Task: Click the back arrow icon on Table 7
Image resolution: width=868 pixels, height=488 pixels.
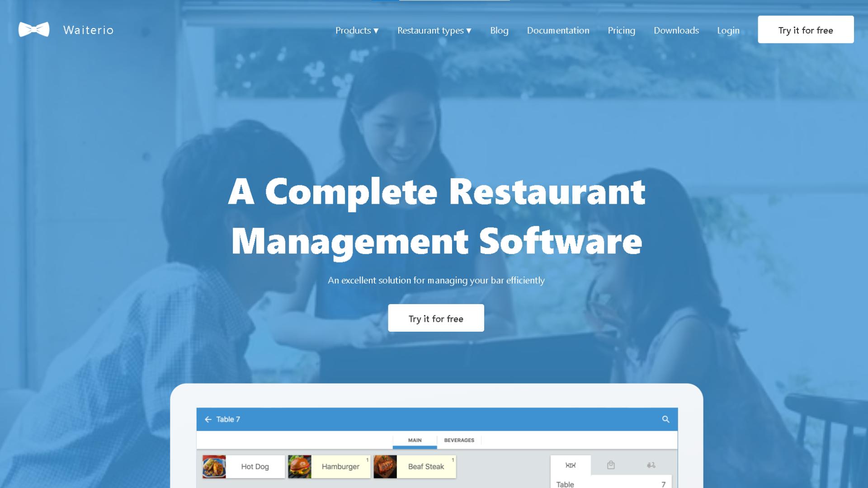Action: (208, 419)
